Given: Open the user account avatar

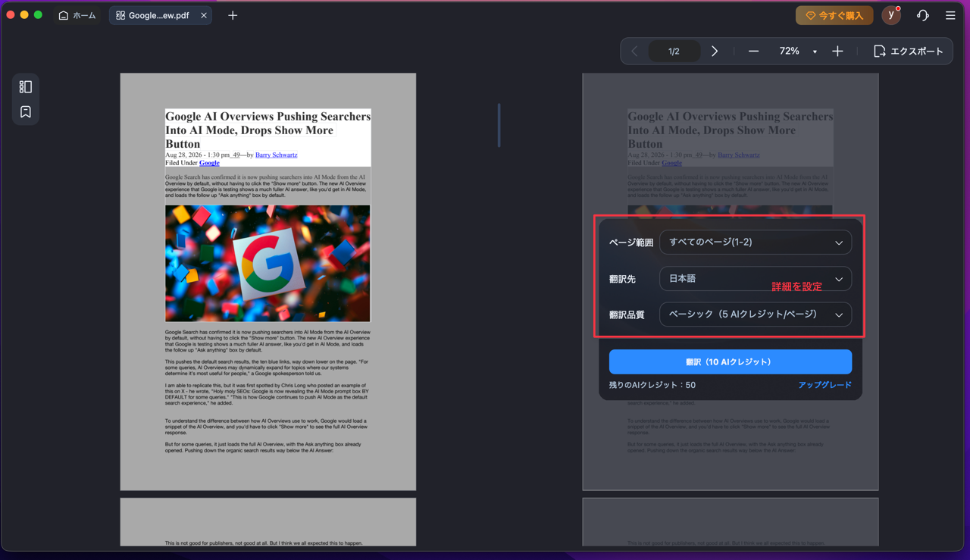Looking at the screenshot, I should (891, 15).
